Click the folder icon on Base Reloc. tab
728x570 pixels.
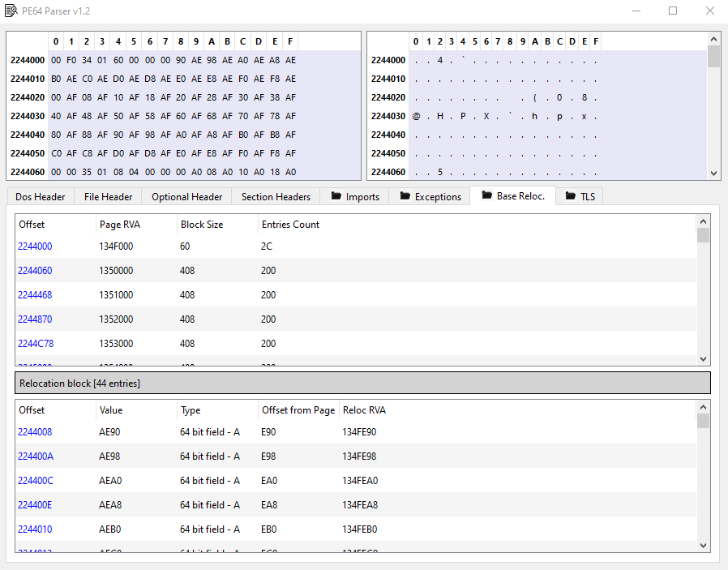(486, 195)
